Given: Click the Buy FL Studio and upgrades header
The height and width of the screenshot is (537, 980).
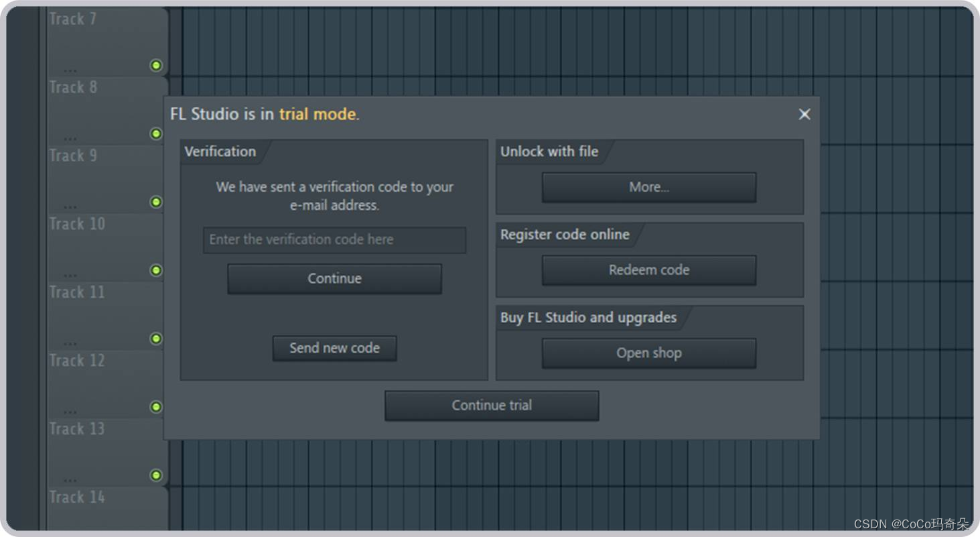Looking at the screenshot, I should click(588, 318).
